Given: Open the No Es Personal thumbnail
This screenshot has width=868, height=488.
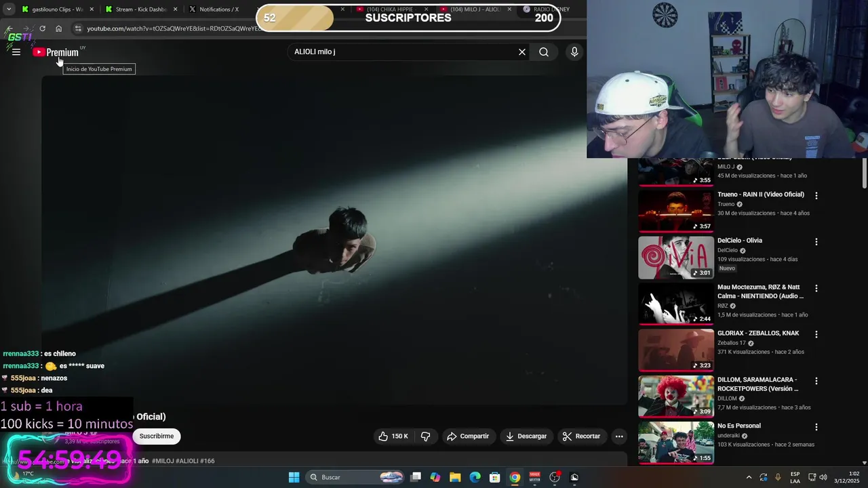Looking at the screenshot, I should (675, 443).
